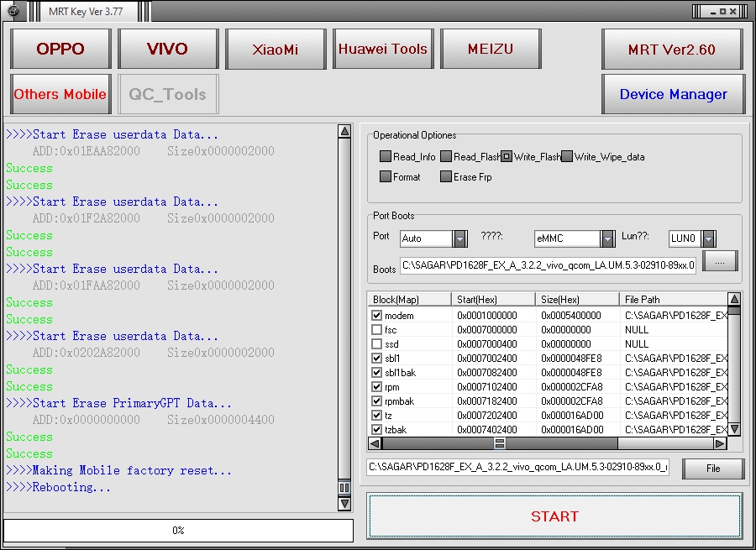Open Huawei Tools tab
The image size is (756, 550).
point(383,49)
